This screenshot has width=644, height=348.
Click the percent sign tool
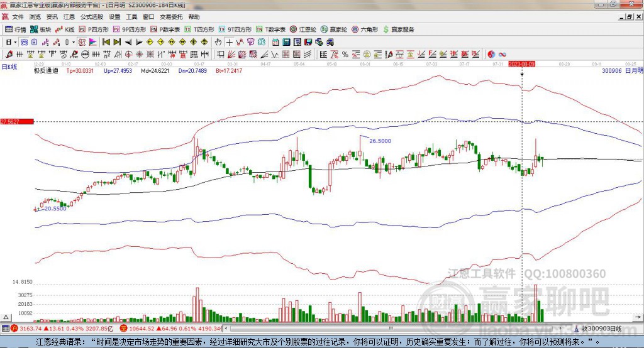coord(345,54)
